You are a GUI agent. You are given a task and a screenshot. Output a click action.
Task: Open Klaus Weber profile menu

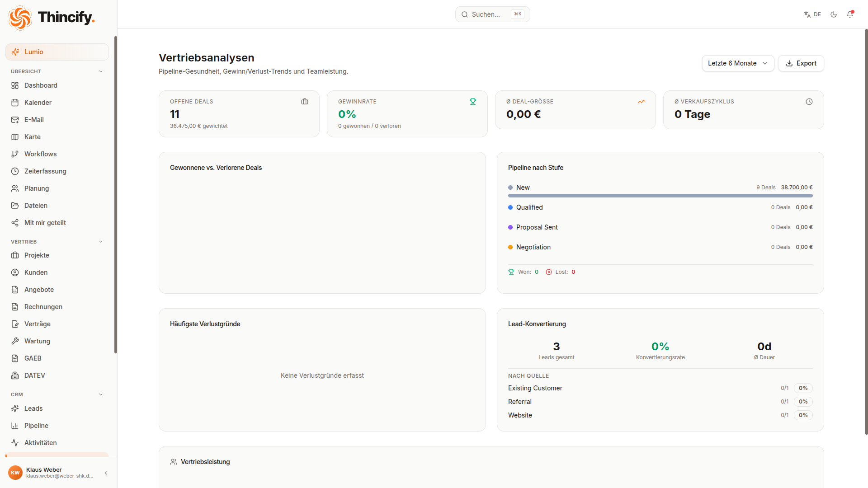pos(51,473)
